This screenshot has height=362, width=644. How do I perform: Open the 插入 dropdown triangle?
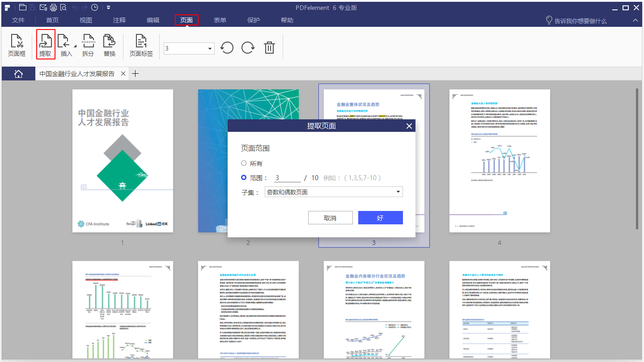tap(75, 46)
